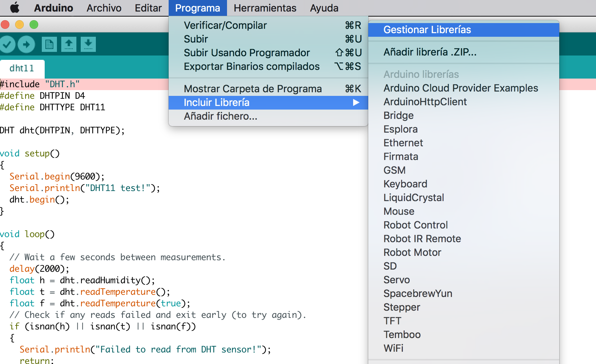Click the #include "DHT.h" code line
596x364 pixels.
[40, 84]
